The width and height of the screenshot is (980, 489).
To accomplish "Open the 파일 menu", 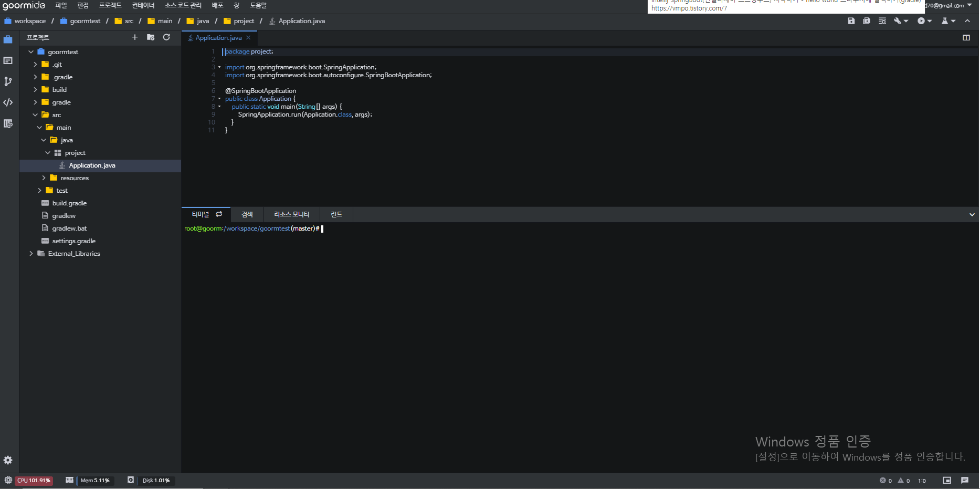I will (x=61, y=5).
